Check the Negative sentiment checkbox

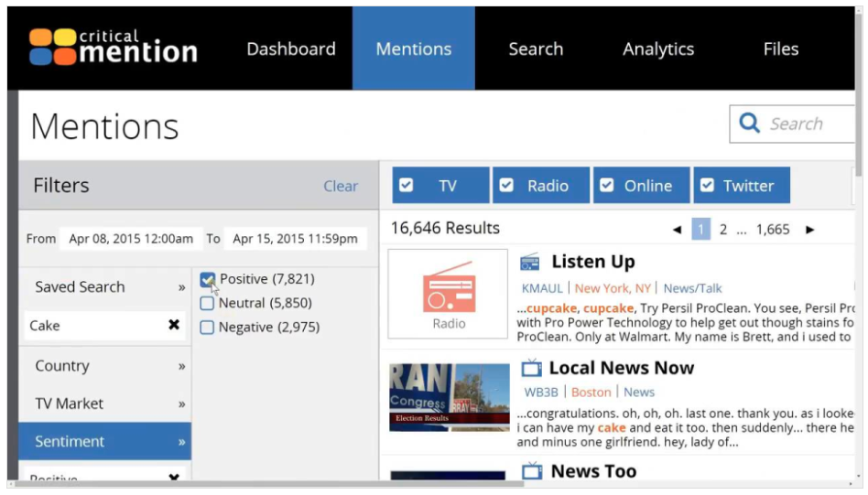pyautogui.click(x=207, y=328)
